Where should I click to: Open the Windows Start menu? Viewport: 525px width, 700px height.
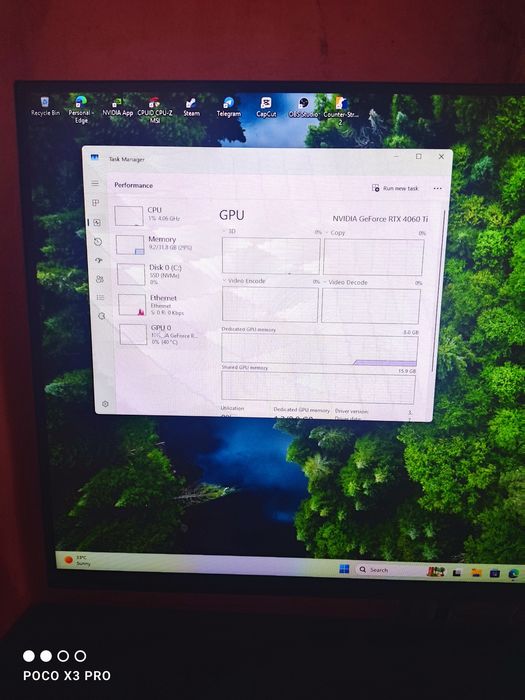click(x=344, y=569)
